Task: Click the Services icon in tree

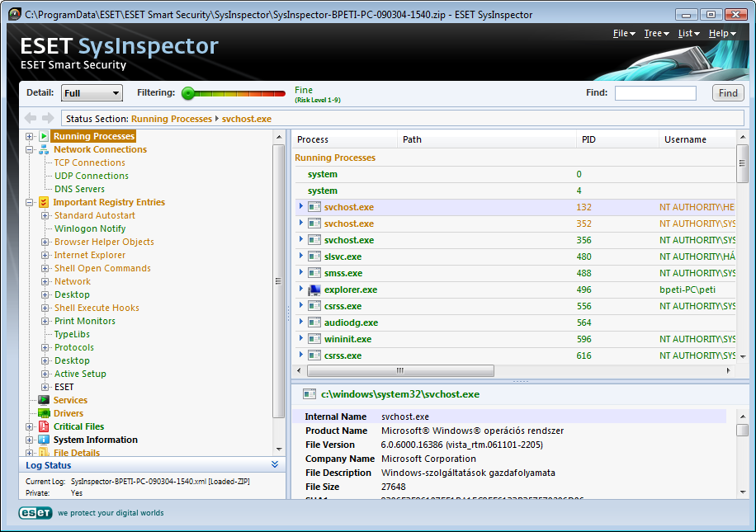Action: (44, 400)
